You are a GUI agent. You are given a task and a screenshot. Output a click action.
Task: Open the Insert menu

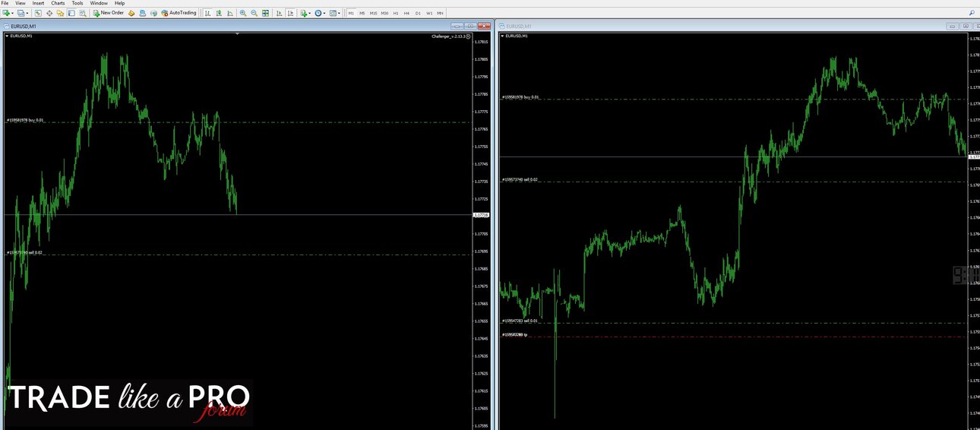38,3
